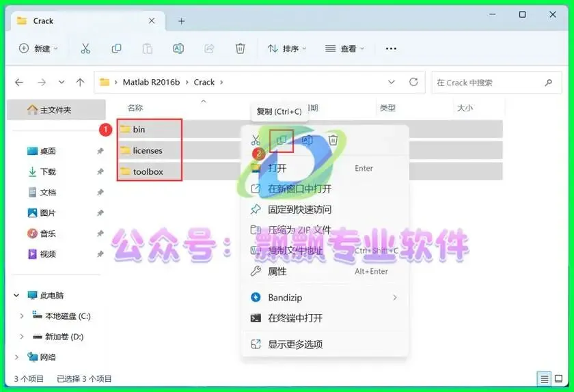Refresh the current folder view
The height and width of the screenshot is (392, 574).
[413, 82]
